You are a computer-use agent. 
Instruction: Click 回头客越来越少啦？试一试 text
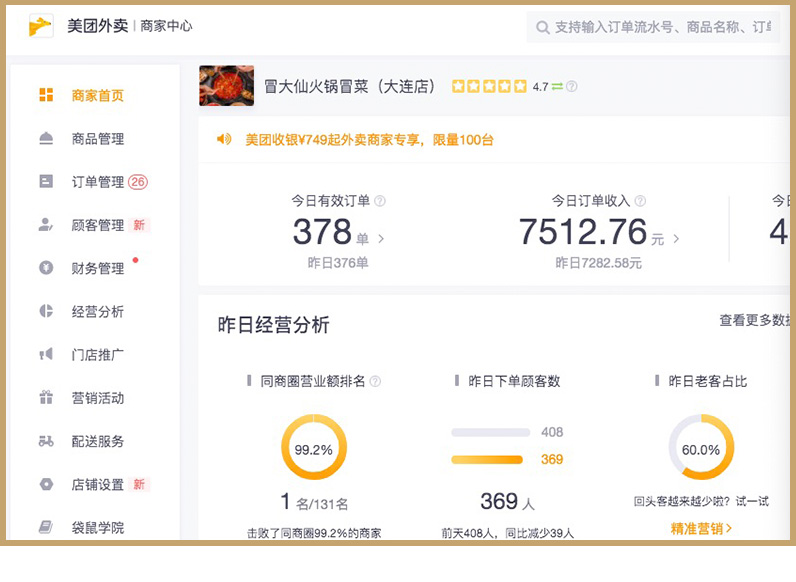pyautogui.click(x=701, y=502)
